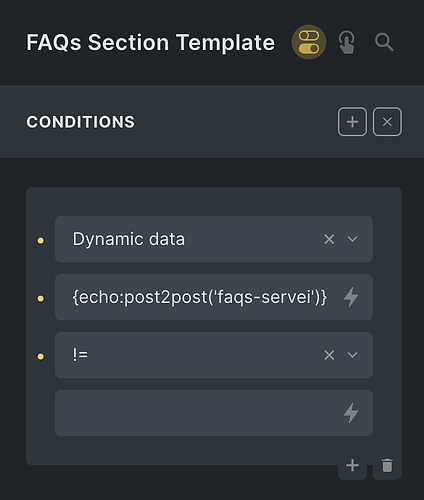Close the Conditions panel with X button
The width and height of the screenshot is (424, 500).
click(x=387, y=122)
